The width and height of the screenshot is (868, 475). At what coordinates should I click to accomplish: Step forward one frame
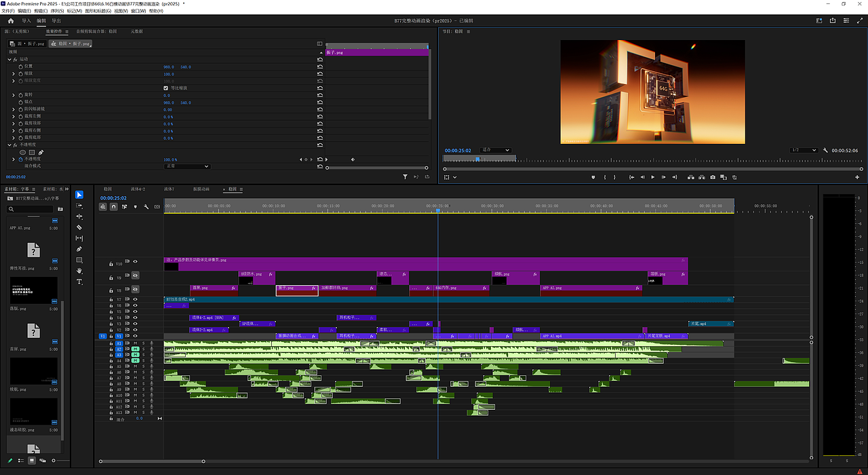[664, 177]
